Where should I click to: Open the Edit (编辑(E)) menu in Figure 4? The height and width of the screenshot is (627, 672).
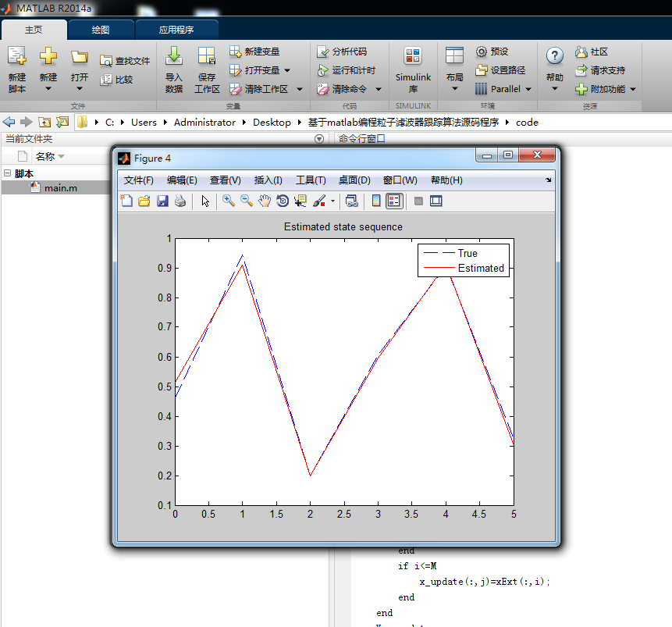(182, 180)
